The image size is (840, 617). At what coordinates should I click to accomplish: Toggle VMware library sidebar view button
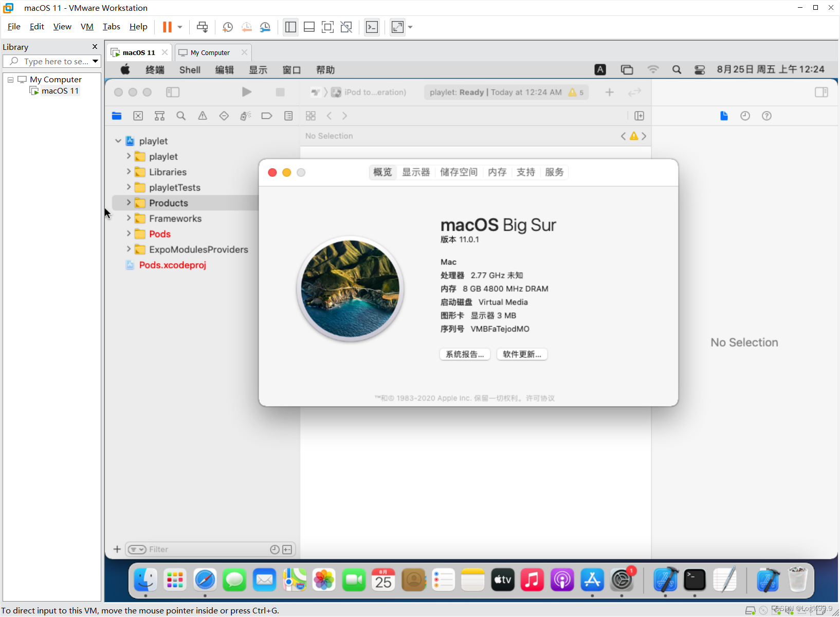(290, 27)
